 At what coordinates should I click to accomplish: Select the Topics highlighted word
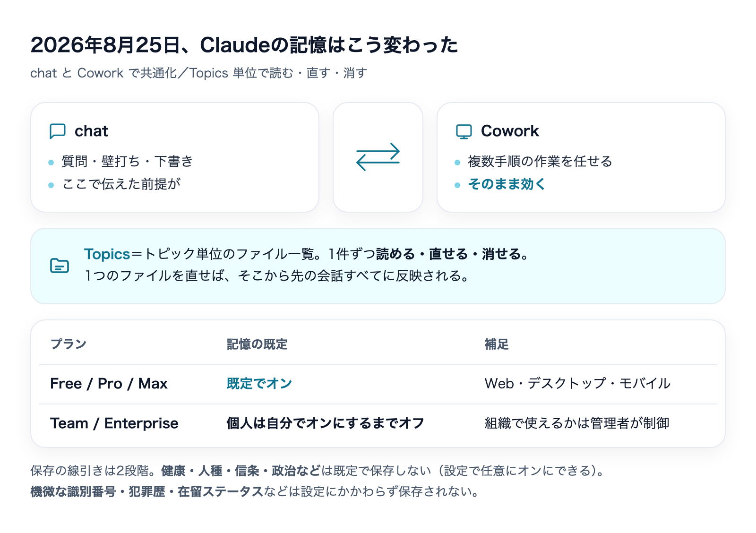[x=107, y=254]
